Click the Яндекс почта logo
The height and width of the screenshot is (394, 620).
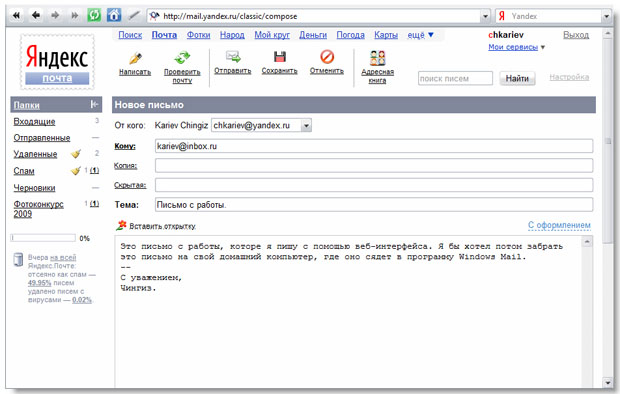57,62
